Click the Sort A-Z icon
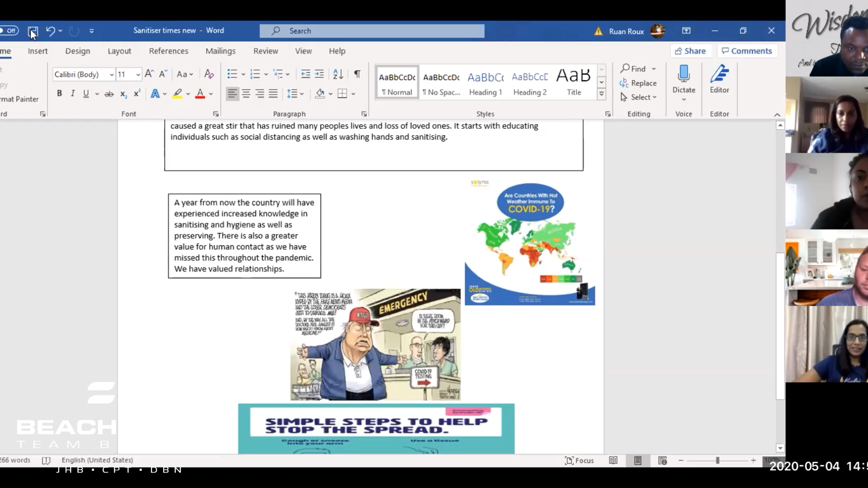This screenshot has width=868, height=488. click(338, 74)
